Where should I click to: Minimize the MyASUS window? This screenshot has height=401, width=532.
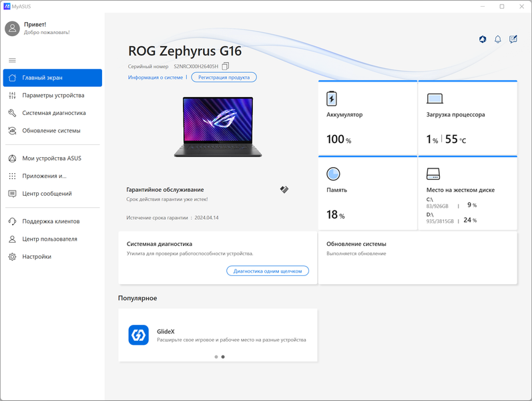pyautogui.click(x=483, y=7)
